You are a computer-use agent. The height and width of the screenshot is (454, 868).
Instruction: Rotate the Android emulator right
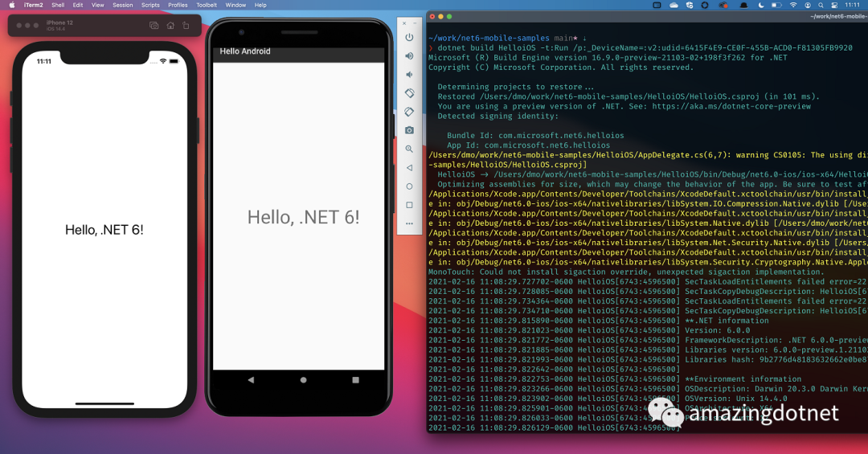[409, 112]
